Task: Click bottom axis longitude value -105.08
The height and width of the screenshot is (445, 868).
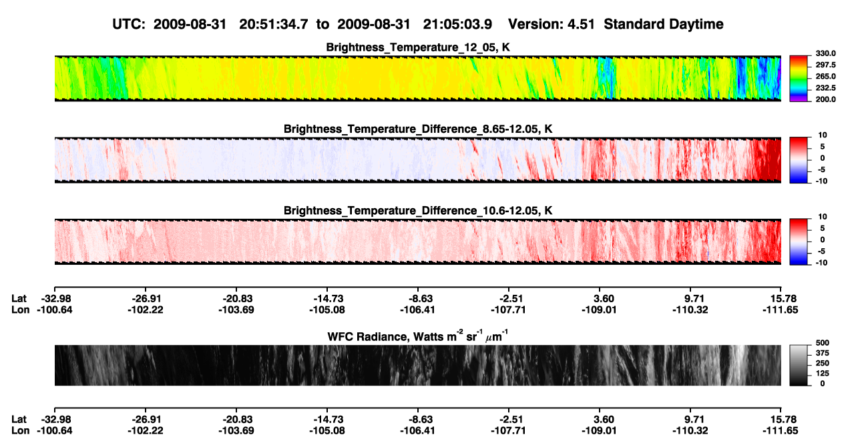Action: 327,430
